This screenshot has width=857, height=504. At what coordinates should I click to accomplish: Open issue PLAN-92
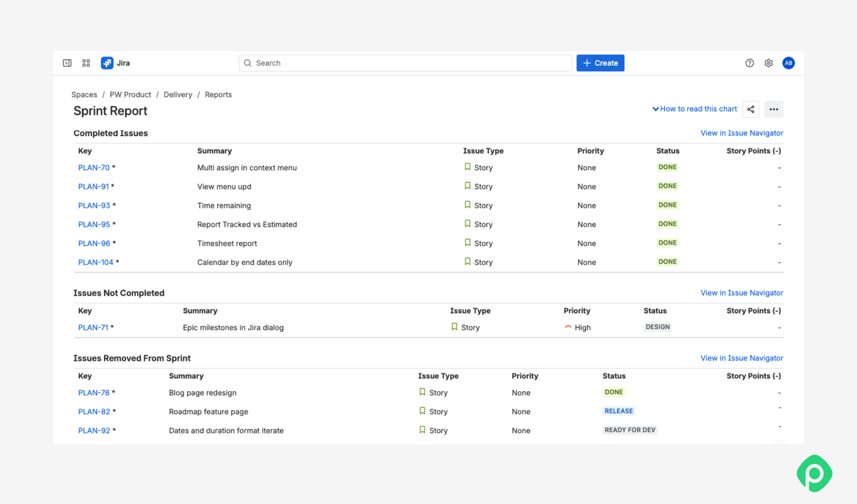[94, 430]
